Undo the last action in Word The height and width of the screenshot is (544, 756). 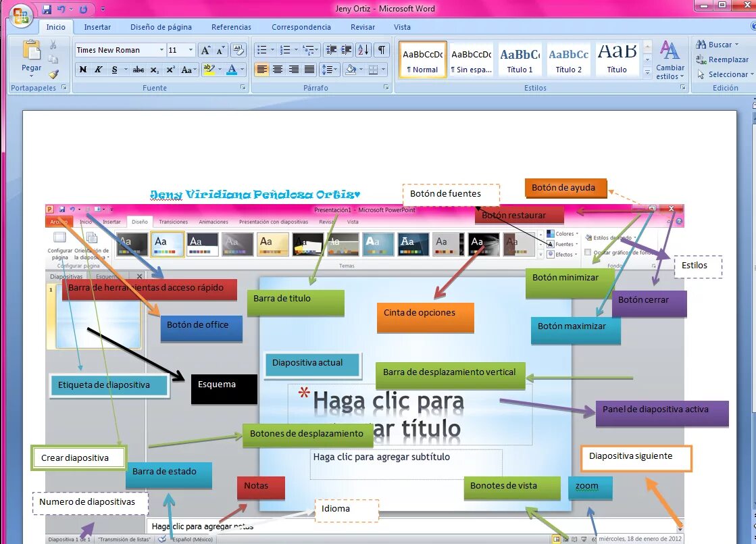coord(61,9)
